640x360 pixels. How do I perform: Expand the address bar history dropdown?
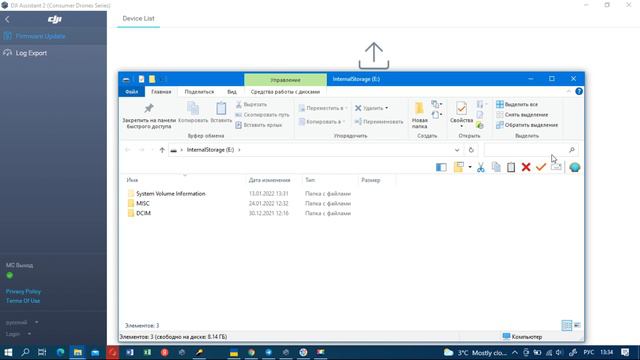point(457,150)
